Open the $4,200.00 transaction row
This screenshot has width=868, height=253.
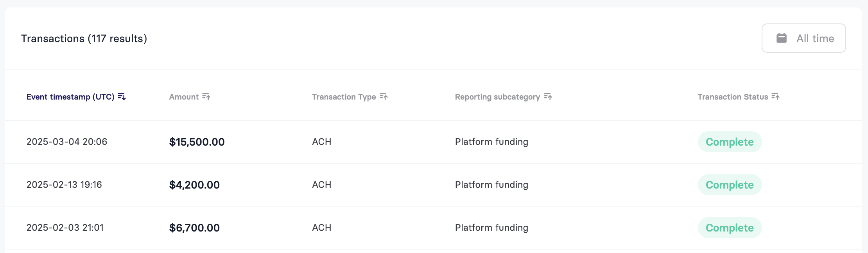pos(433,185)
